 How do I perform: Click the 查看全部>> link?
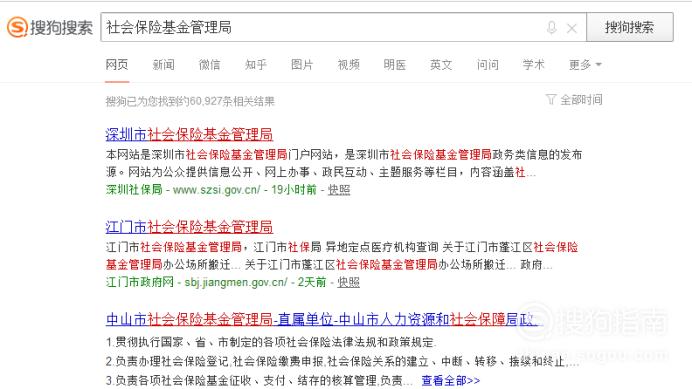coord(451,380)
